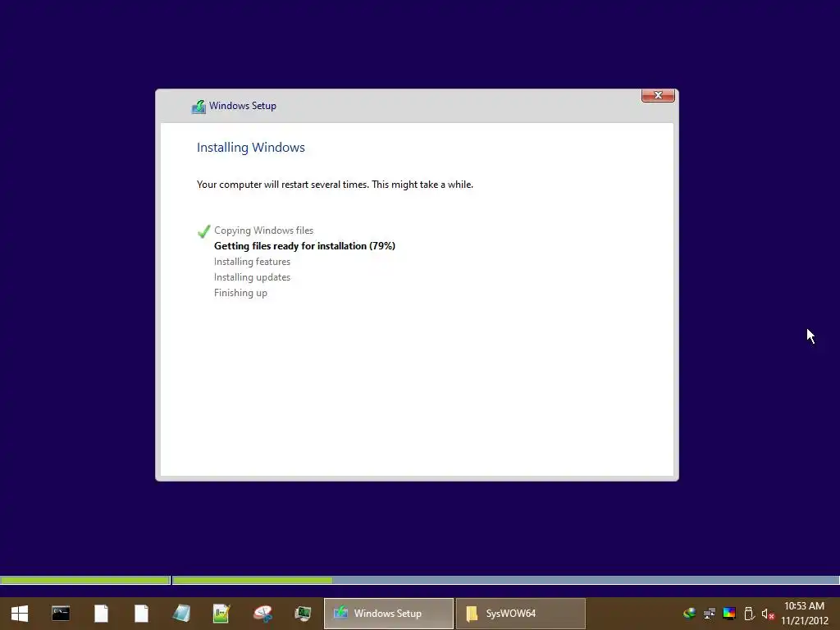Screen dimensions: 840x630
Task: Launch Command Prompt from the taskbar
Action: (61, 614)
